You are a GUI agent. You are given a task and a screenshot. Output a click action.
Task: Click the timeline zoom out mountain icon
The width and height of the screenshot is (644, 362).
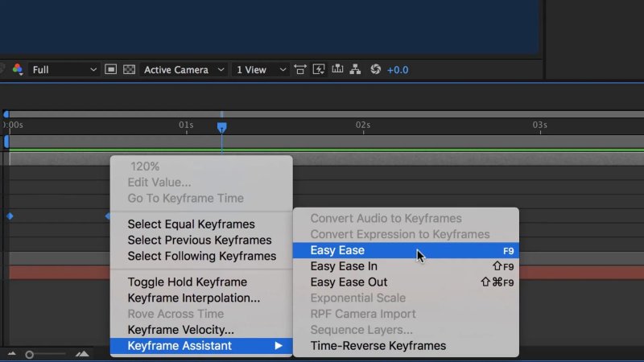point(12,354)
